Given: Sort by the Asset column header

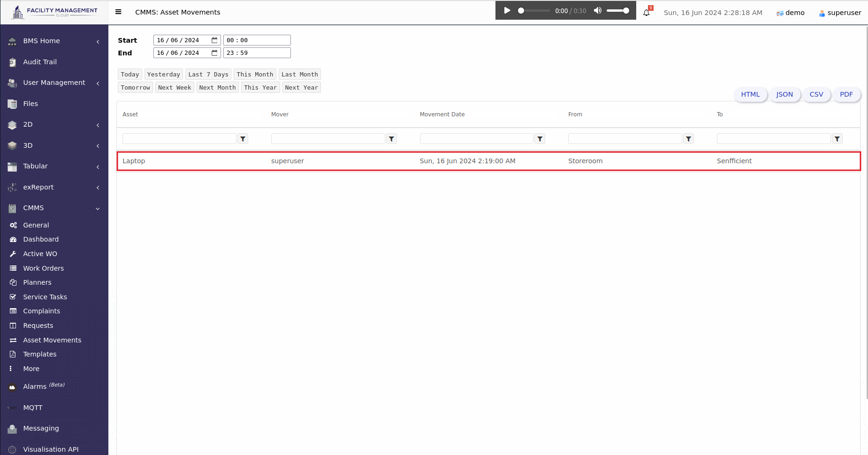Looking at the screenshot, I should (130, 114).
